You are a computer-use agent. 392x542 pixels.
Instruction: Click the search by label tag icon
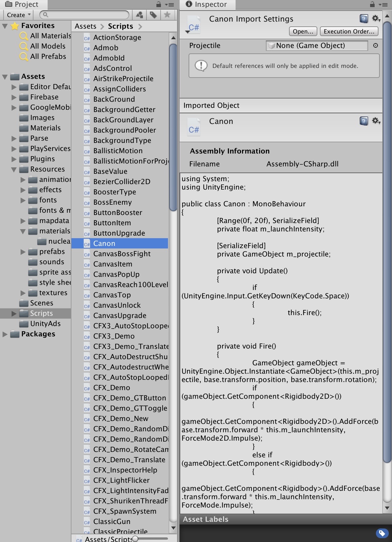pyautogui.click(x=153, y=15)
